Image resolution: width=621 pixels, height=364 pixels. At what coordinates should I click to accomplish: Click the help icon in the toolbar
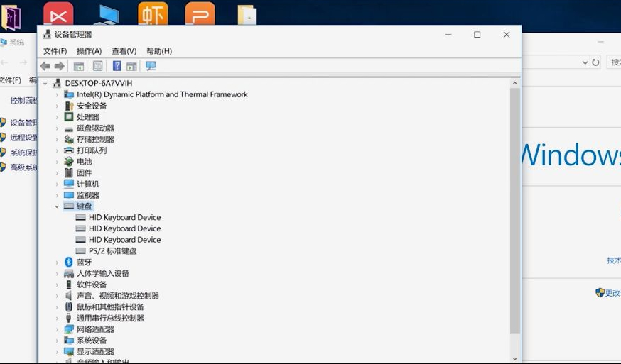[x=117, y=66]
